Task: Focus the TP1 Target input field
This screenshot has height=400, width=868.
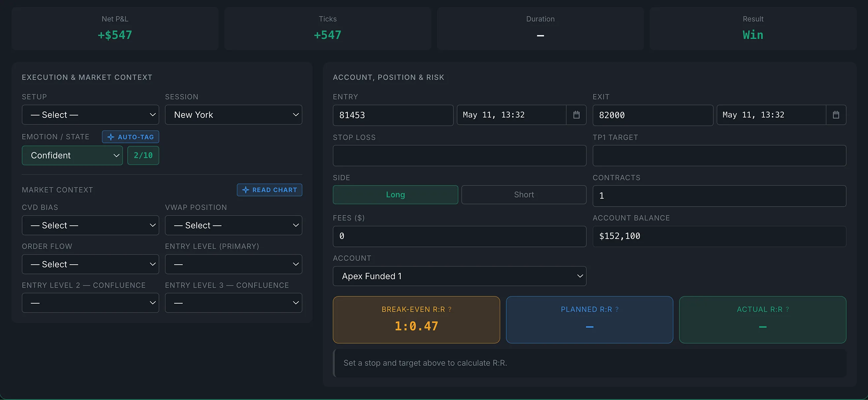Action: [719, 155]
